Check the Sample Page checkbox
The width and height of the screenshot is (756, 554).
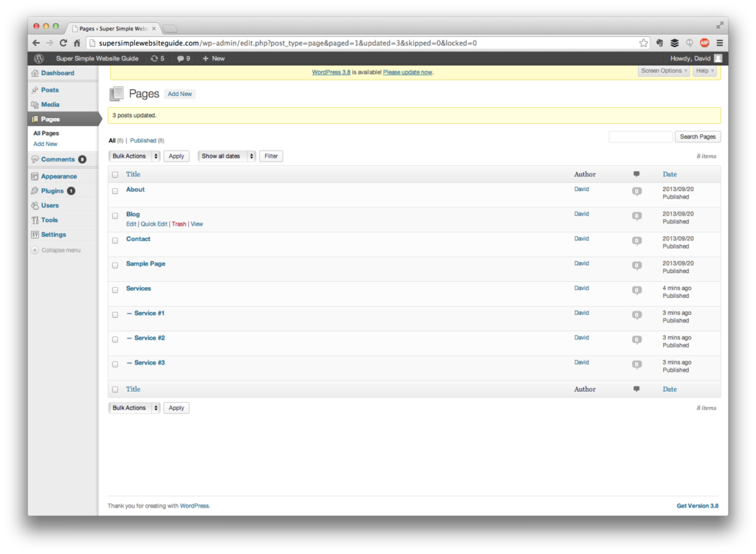click(115, 266)
